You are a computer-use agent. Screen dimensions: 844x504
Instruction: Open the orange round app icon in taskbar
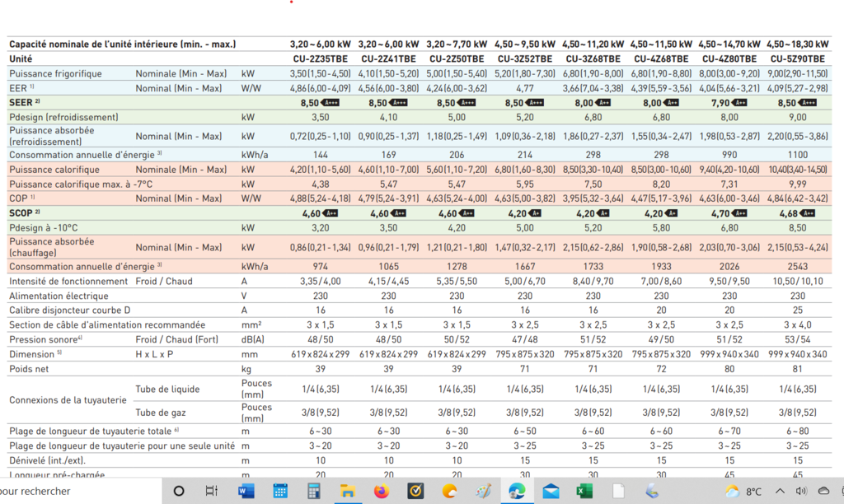click(x=449, y=491)
